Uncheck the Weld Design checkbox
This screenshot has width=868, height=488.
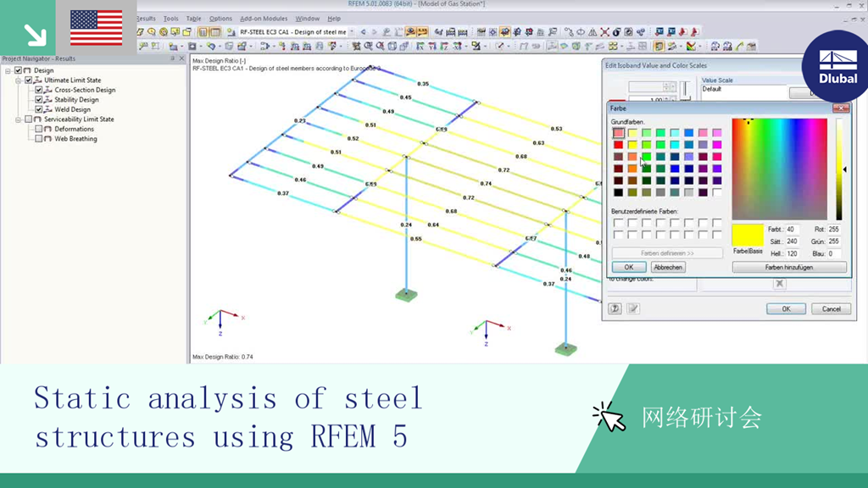[39, 109]
